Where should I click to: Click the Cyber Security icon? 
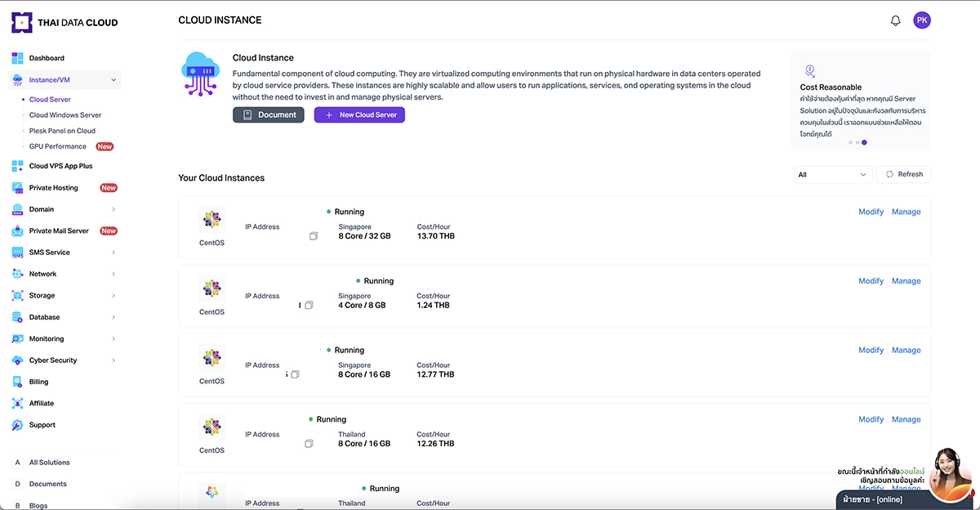click(17, 360)
